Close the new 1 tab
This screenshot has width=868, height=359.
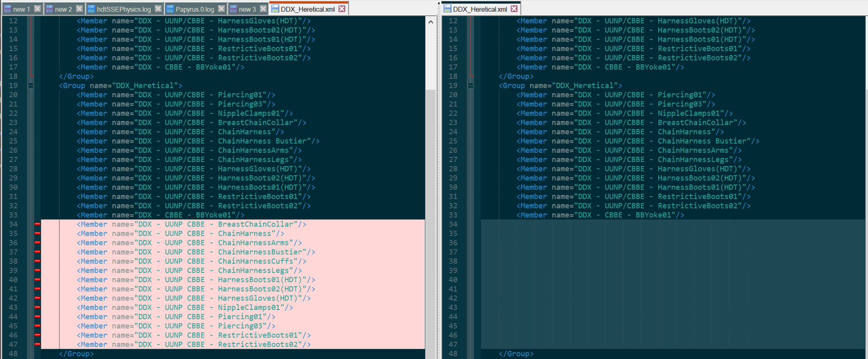(x=38, y=9)
